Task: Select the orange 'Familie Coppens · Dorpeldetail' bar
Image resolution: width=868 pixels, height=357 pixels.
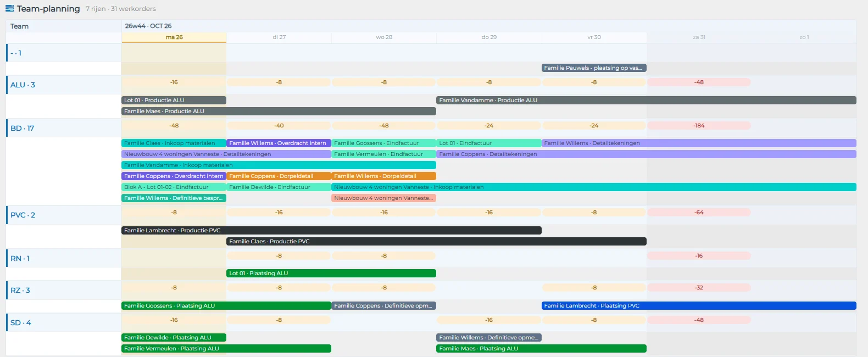Action: point(279,176)
